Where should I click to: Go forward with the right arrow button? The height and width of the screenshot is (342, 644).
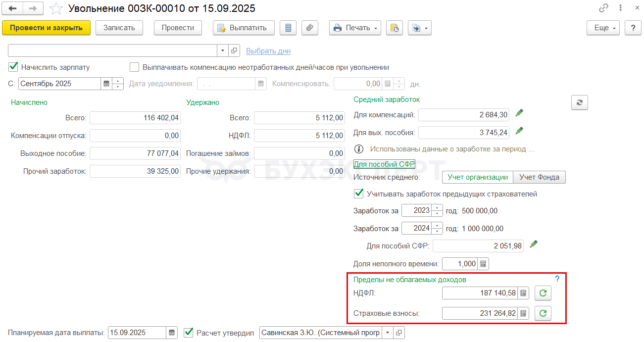pos(33,8)
